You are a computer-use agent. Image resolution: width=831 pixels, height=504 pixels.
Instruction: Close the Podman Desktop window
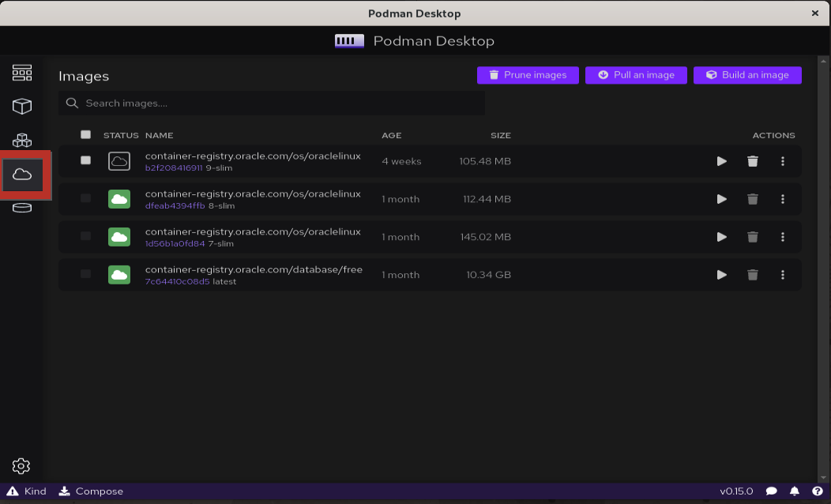coord(815,13)
